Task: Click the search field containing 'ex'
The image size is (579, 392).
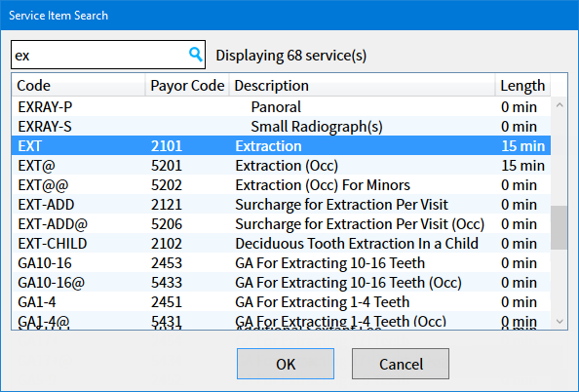Action: tap(108, 55)
